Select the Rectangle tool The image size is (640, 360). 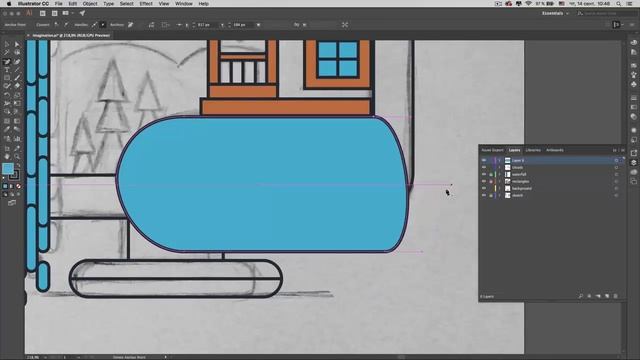(x=7, y=78)
